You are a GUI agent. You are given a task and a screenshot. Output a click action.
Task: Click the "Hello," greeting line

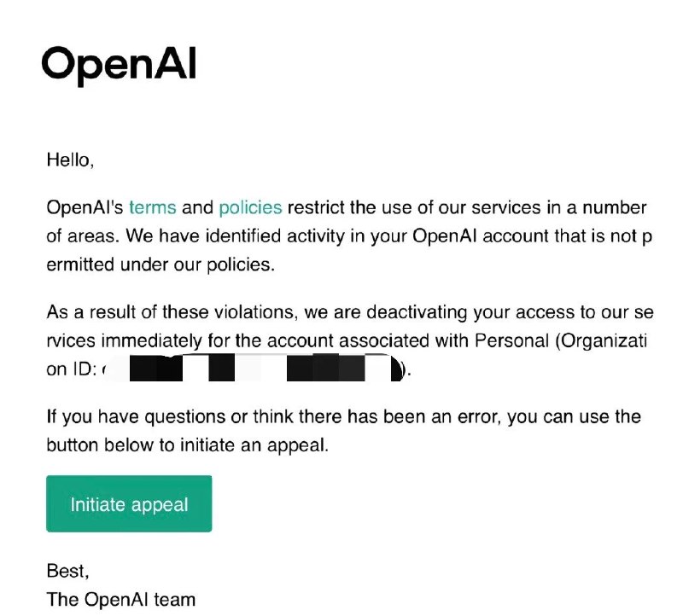[x=70, y=160]
